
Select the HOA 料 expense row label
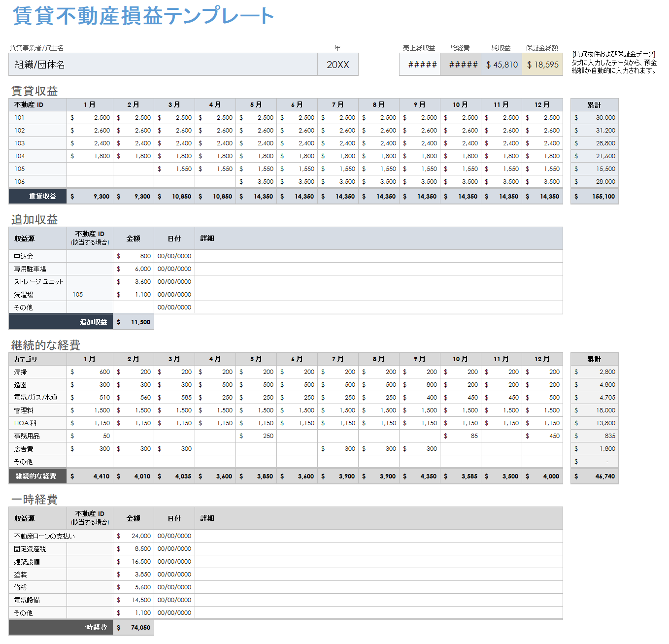(x=38, y=423)
